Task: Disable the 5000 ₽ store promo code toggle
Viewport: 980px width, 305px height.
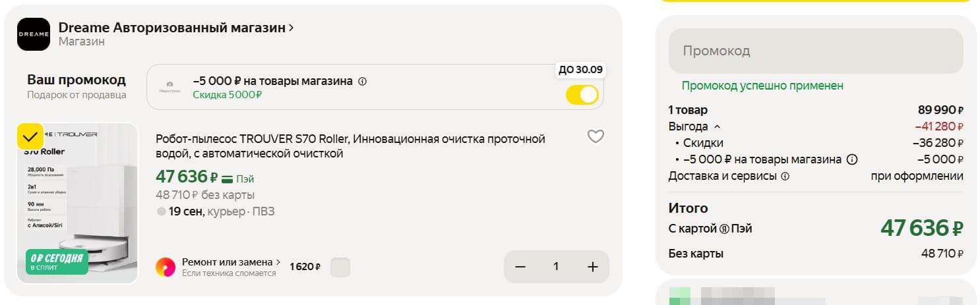Action: tap(582, 95)
